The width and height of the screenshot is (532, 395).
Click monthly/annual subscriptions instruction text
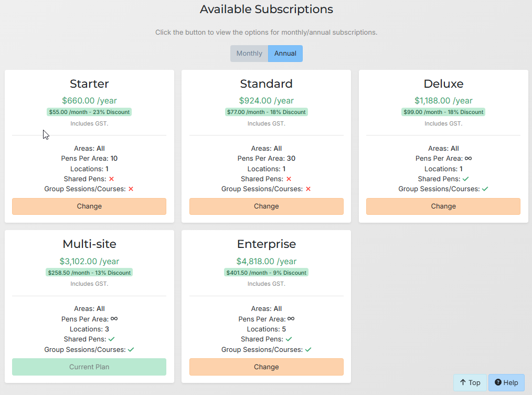267,32
